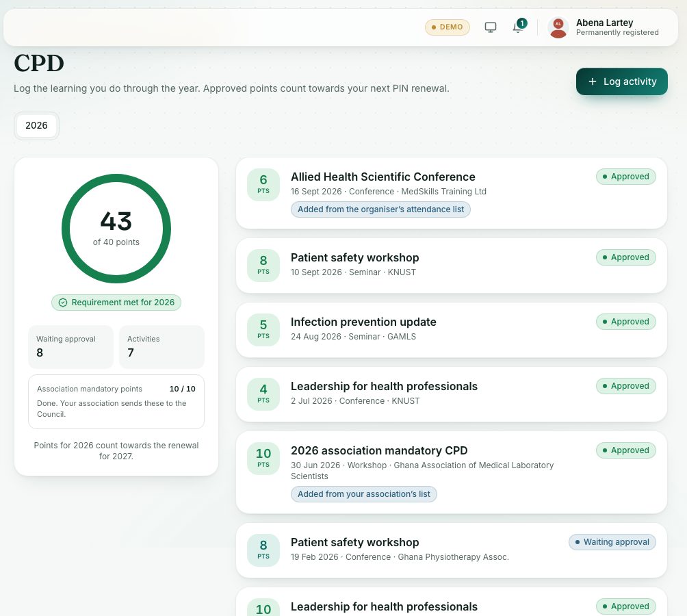
Task: Open the 10 Sept 2026 Patient safety workshop
Action: pos(452,266)
